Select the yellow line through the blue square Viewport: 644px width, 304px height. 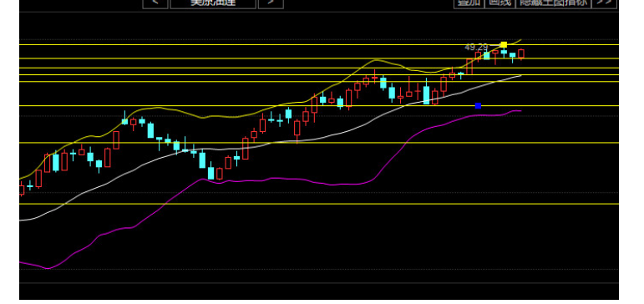(x=319, y=106)
